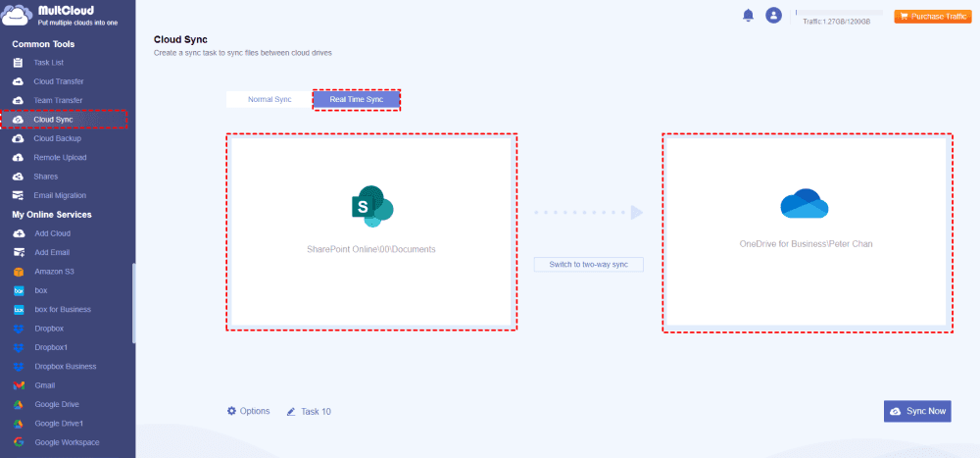Image resolution: width=980 pixels, height=458 pixels.
Task: Open Cloud Transfer menu item
Action: (59, 81)
